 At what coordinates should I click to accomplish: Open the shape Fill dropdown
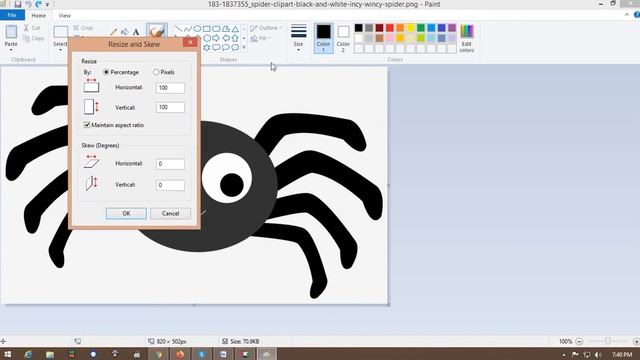tap(260, 38)
